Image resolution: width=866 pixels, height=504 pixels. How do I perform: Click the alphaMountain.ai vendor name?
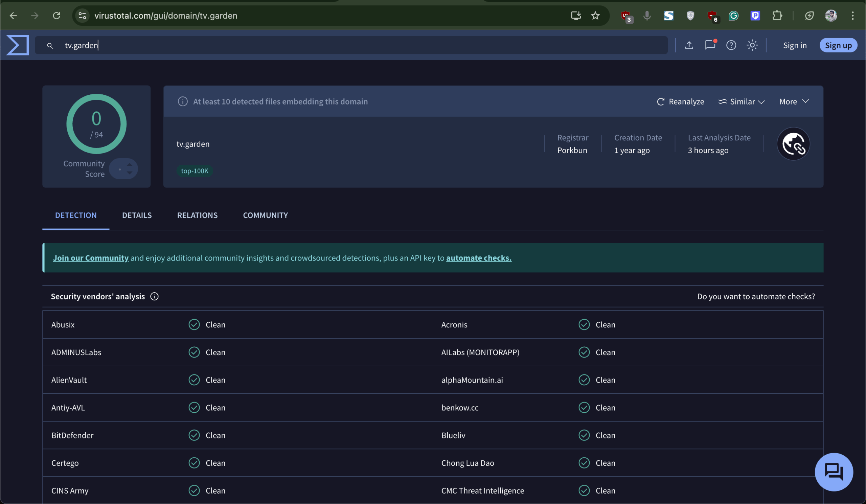pyautogui.click(x=472, y=380)
